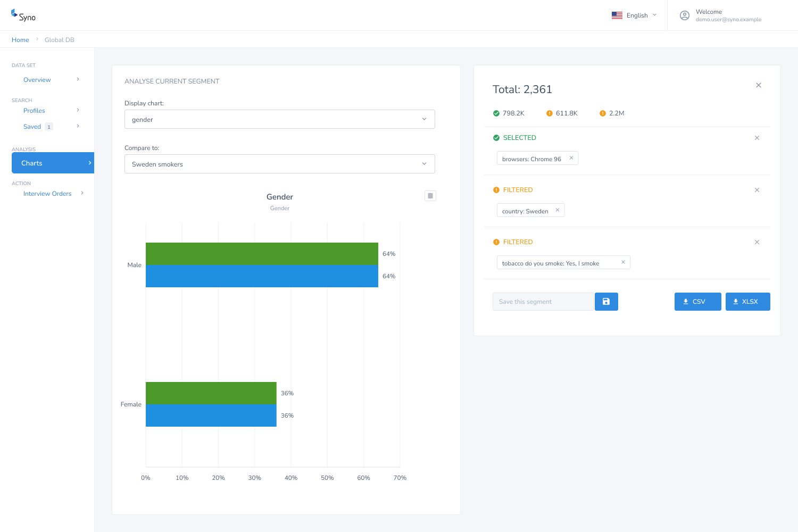
Task: Select Charts in the sidebar
Action: click(53, 163)
